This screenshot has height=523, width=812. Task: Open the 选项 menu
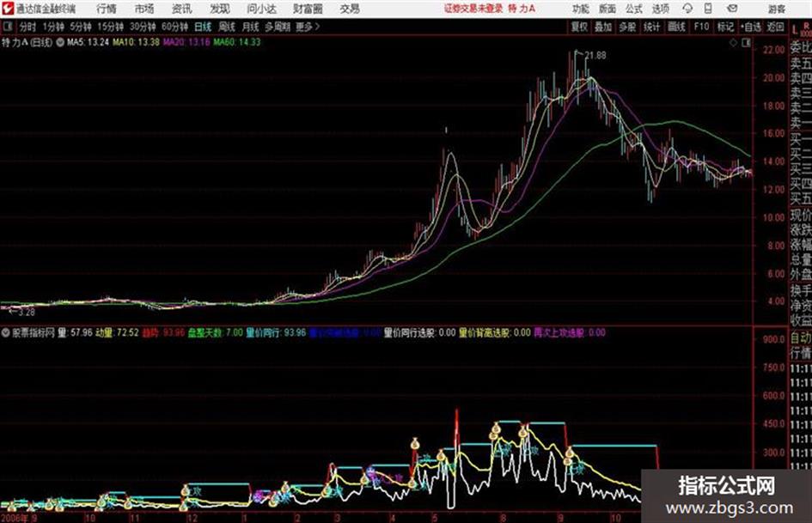coord(660,9)
